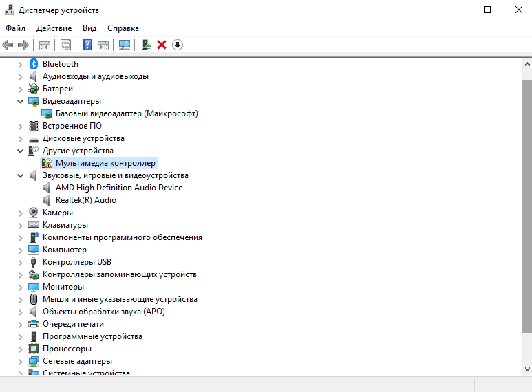532x392 pixels.
Task: Click the Device Manager title bar icon
Action: (x=9, y=10)
